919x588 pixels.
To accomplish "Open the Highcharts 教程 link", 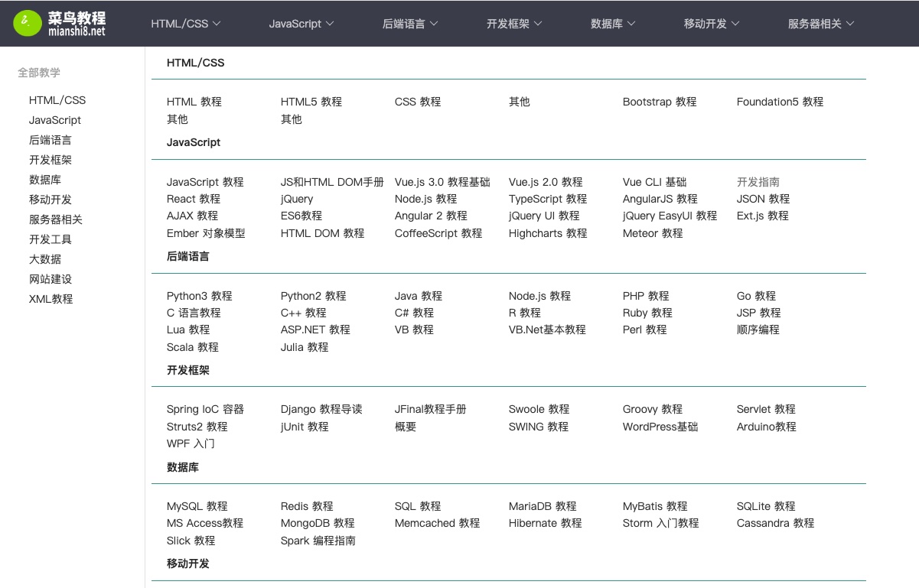I will point(548,233).
